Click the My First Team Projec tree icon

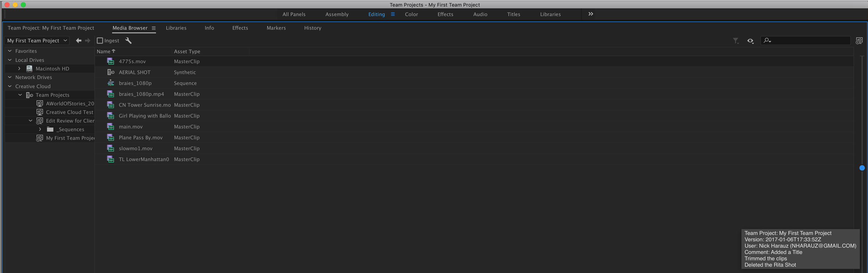tap(40, 138)
